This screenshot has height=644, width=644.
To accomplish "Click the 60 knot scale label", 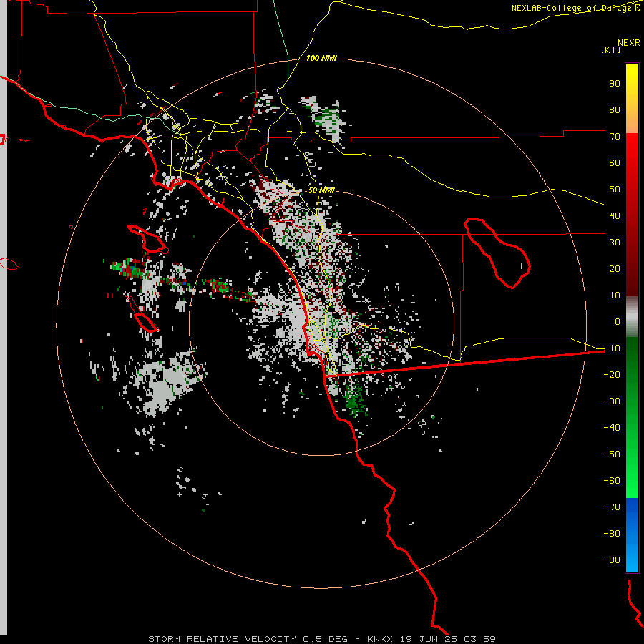I will click(x=615, y=162).
